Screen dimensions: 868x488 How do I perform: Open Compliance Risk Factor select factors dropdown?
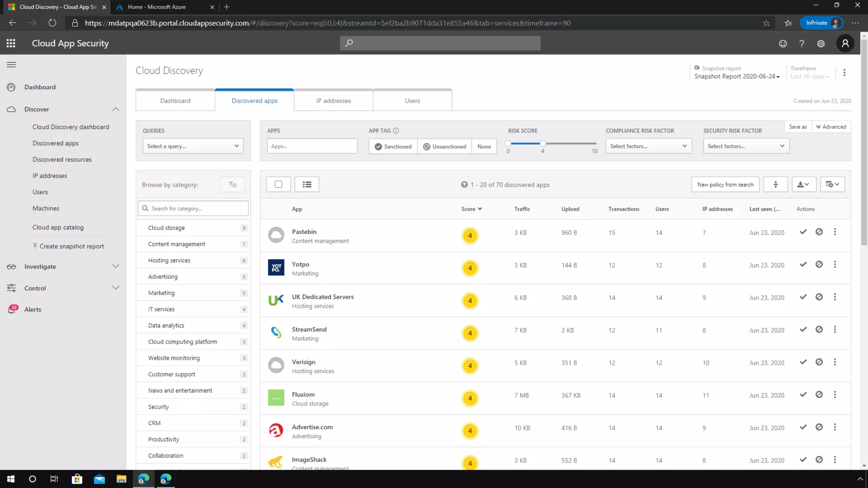[x=648, y=146]
